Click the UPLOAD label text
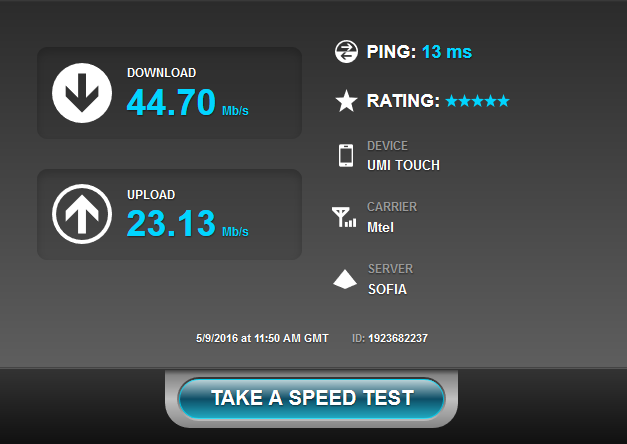 151,195
